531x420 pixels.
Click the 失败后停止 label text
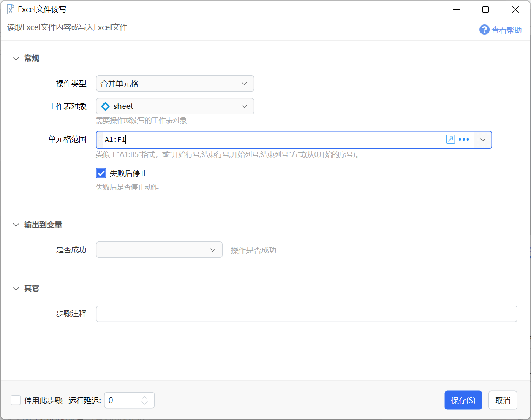[129, 173]
